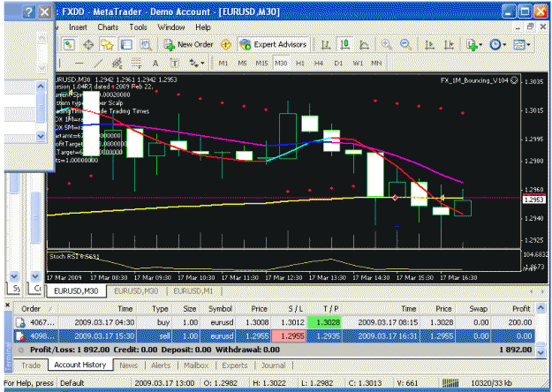The image size is (552, 392).
Task: Sort history by Symbol column header
Action: (x=220, y=309)
